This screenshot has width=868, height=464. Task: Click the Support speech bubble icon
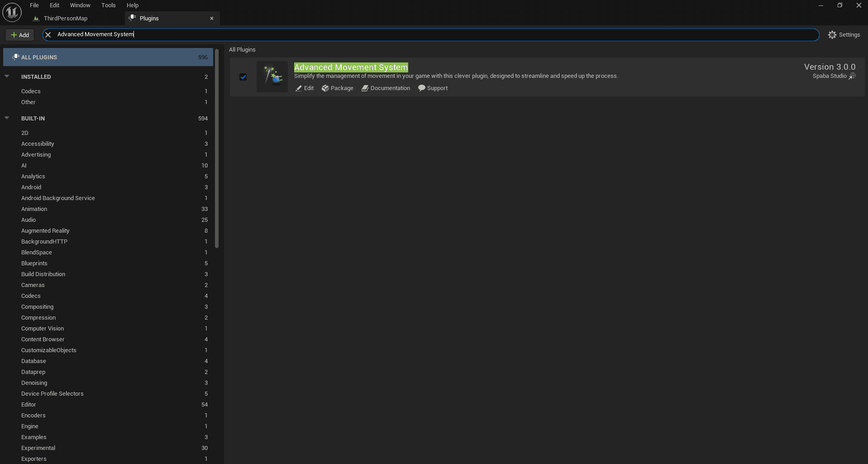(x=422, y=88)
